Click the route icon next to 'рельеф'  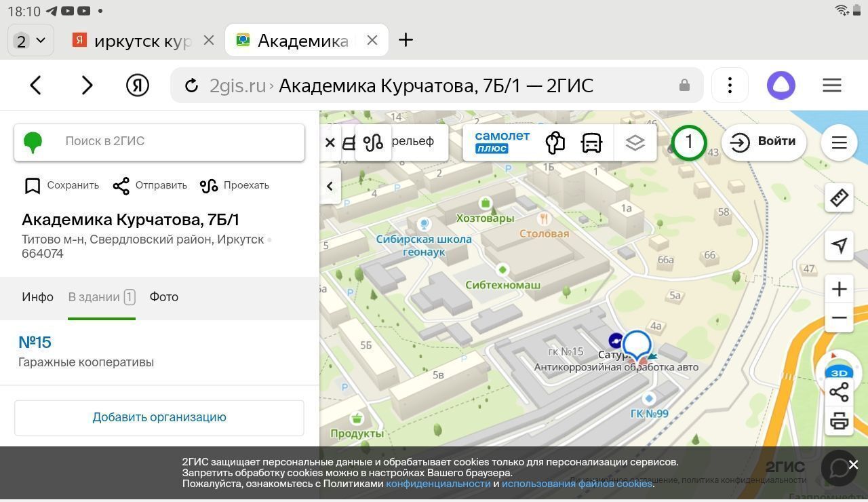point(373,142)
